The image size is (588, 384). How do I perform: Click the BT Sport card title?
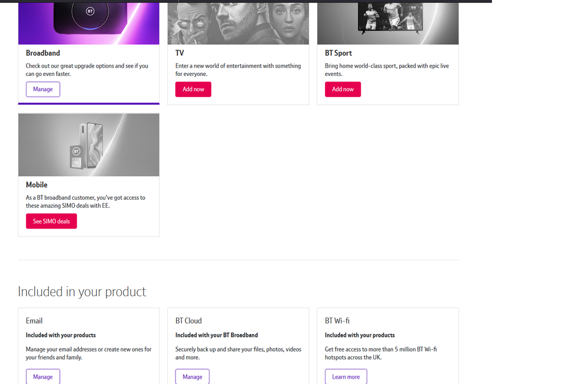(338, 53)
